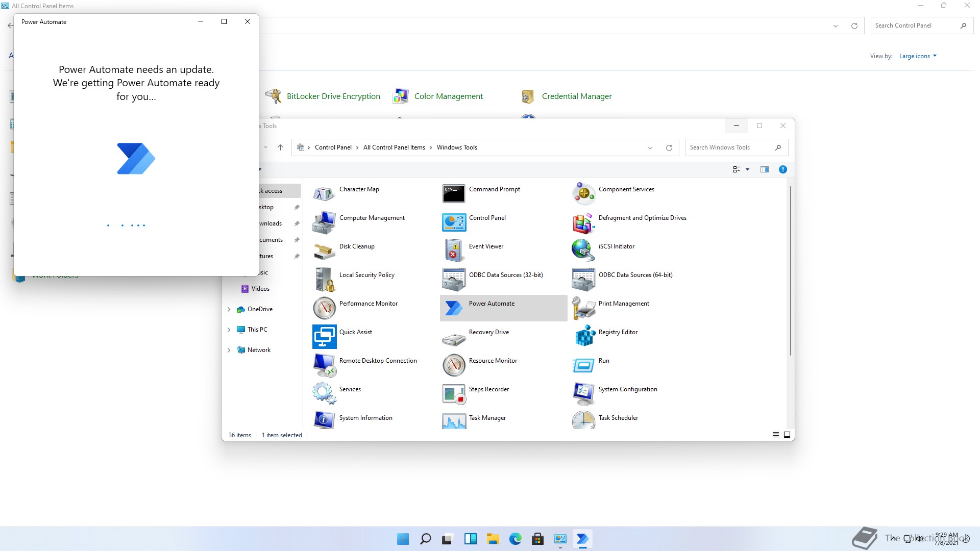Open File Explorer from taskbar
Image resolution: width=980 pixels, height=551 pixels.
tap(493, 539)
